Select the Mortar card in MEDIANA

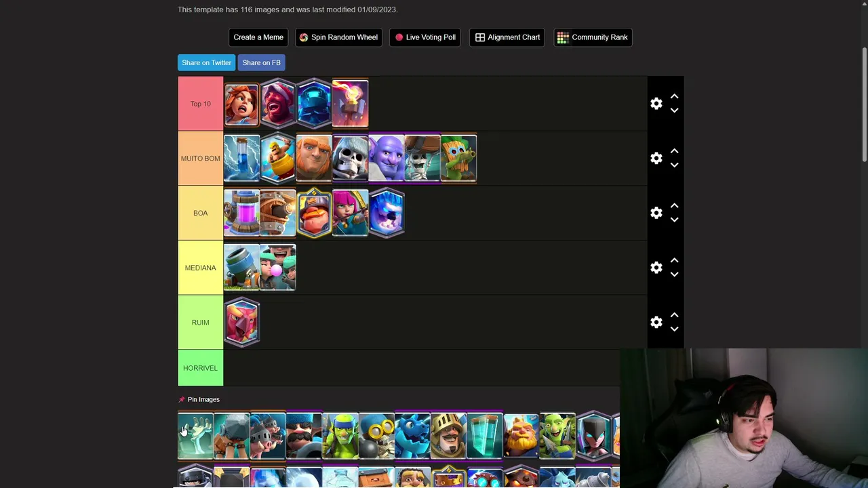tap(241, 268)
